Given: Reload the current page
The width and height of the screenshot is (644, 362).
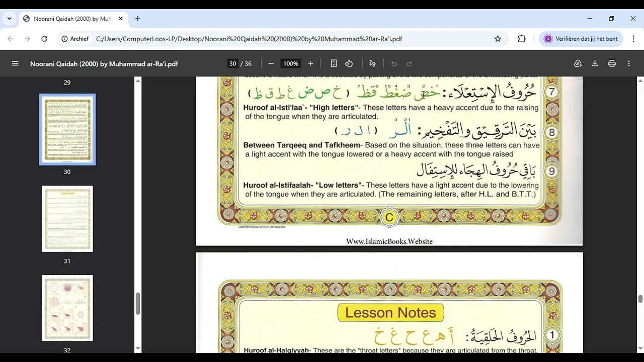Looking at the screenshot, I should [44, 39].
